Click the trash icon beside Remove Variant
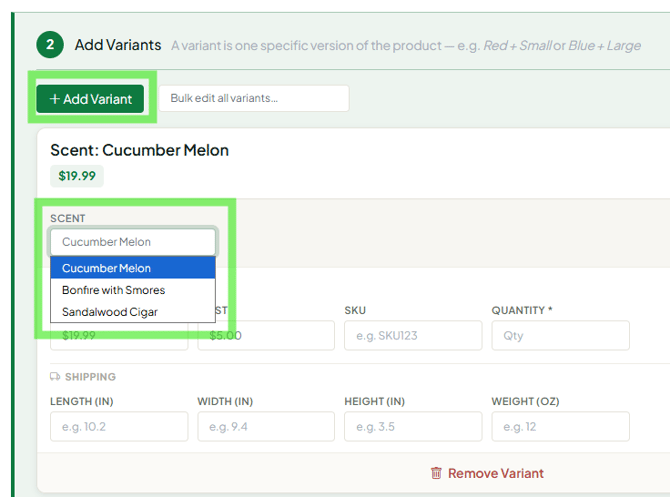 click(x=436, y=473)
